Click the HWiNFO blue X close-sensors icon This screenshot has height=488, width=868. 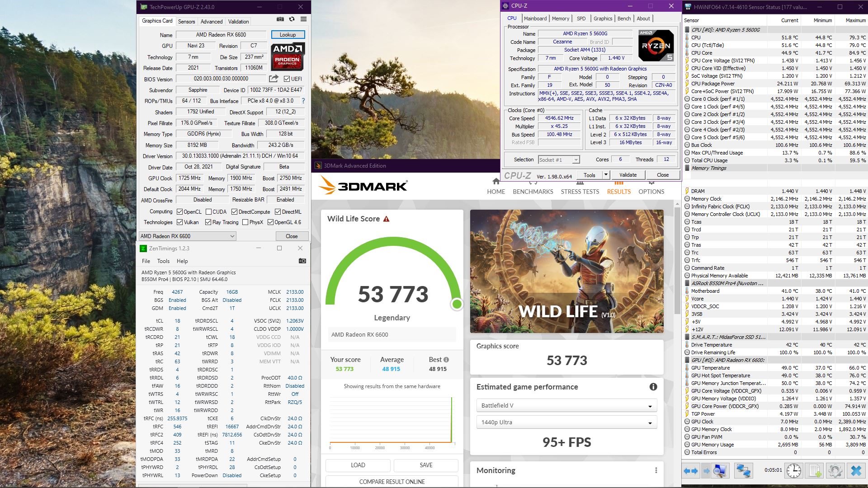856,471
